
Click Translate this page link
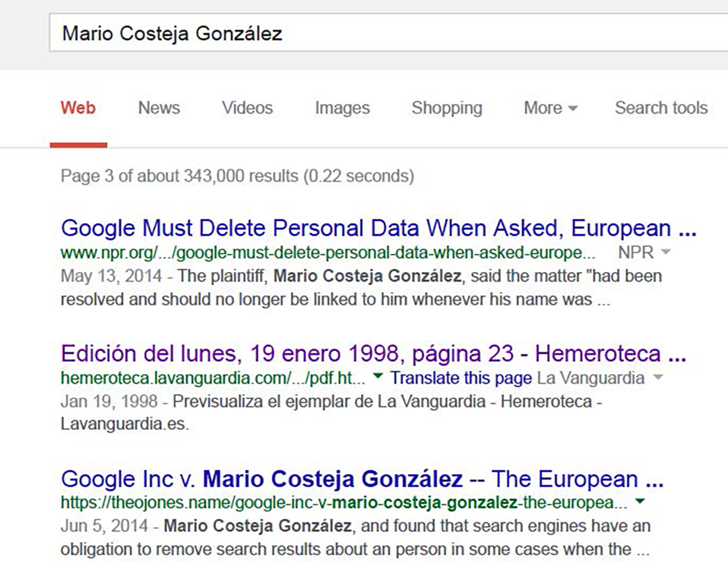461,378
